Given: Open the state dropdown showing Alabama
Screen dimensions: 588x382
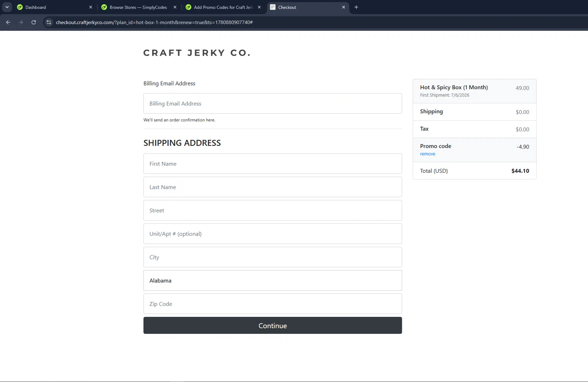Looking at the screenshot, I should (x=272, y=281).
